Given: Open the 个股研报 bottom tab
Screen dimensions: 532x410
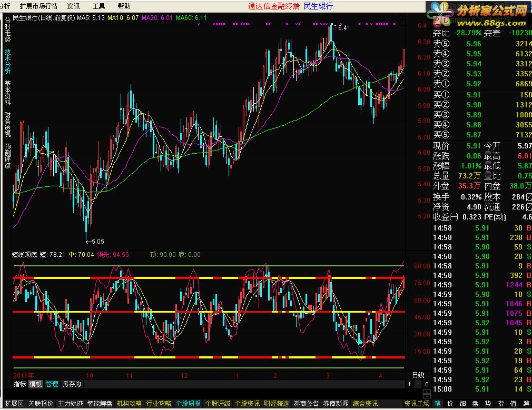Looking at the screenshot, I should pyautogui.click(x=188, y=404).
